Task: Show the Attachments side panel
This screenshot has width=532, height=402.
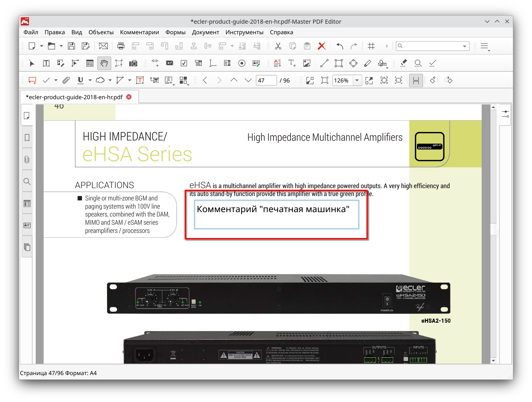Action: [x=27, y=159]
